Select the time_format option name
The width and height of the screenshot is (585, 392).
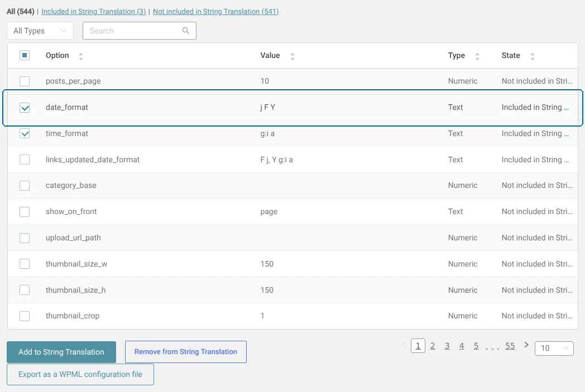(67, 133)
